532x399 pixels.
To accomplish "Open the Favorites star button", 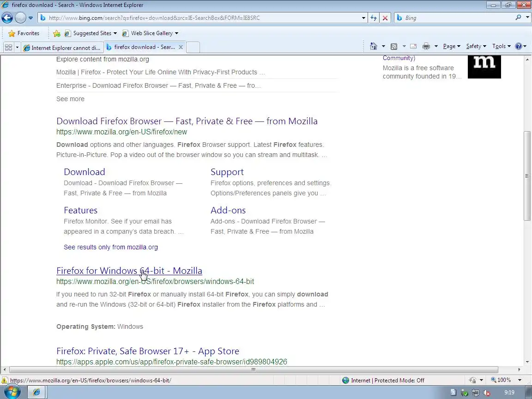I will pos(24,33).
